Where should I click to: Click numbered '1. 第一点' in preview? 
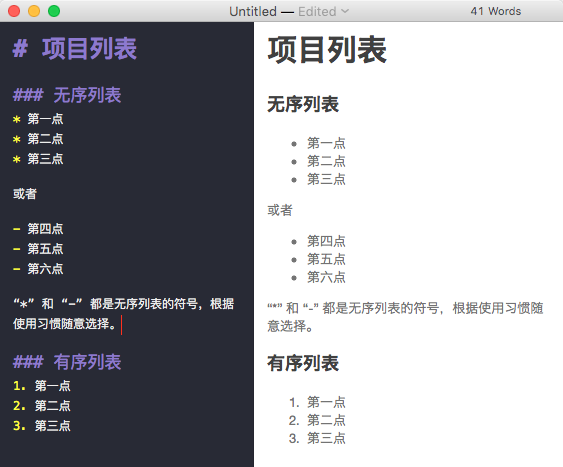(x=317, y=402)
